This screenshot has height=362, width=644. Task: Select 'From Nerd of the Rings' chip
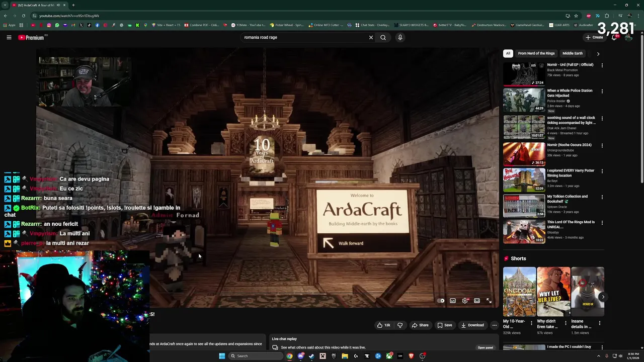536,53
